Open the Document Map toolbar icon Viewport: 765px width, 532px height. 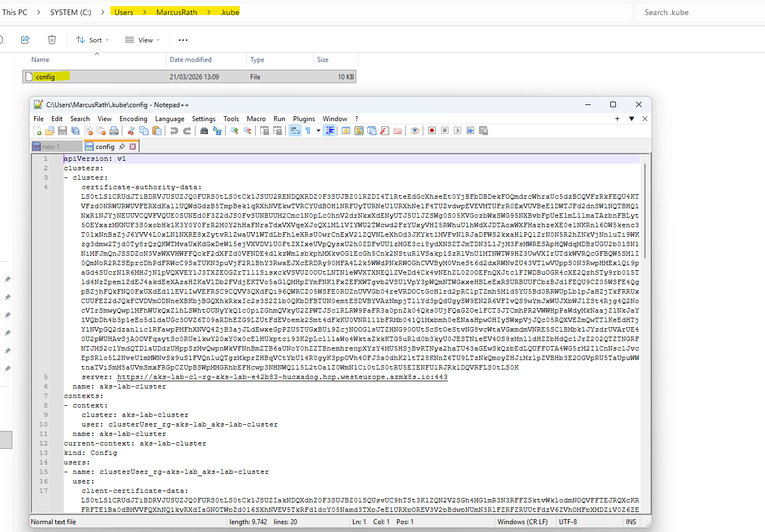pyautogui.click(x=359, y=131)
